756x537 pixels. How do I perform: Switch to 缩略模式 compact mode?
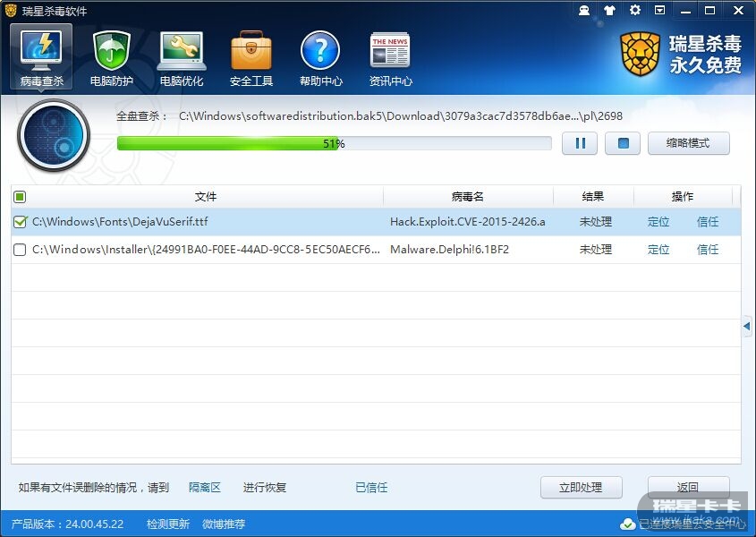tap(689, 143)
